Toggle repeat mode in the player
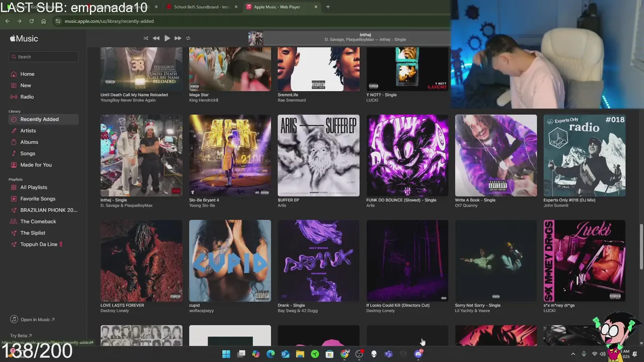 point(188,38)
